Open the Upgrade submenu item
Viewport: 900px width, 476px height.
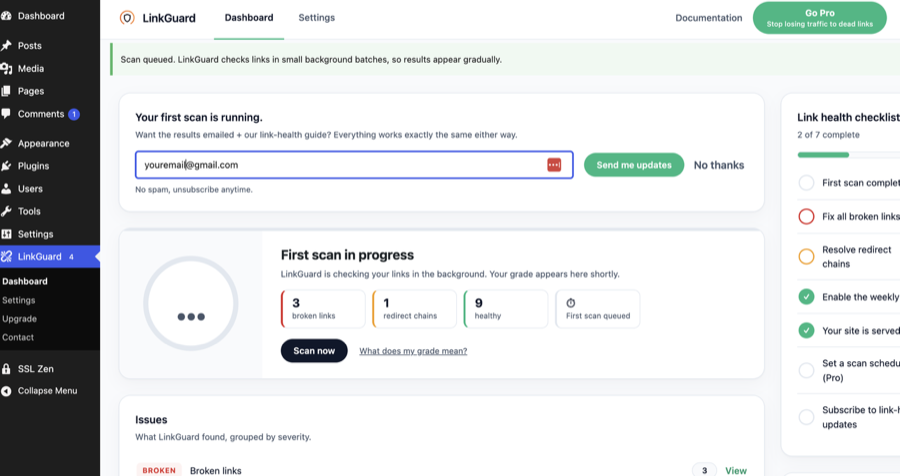(x=19, y=319)
